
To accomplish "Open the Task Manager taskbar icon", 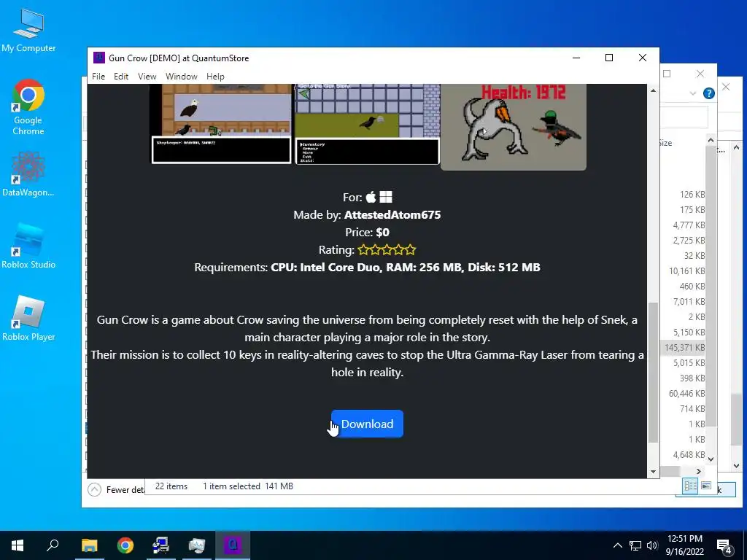I will 197,545.
